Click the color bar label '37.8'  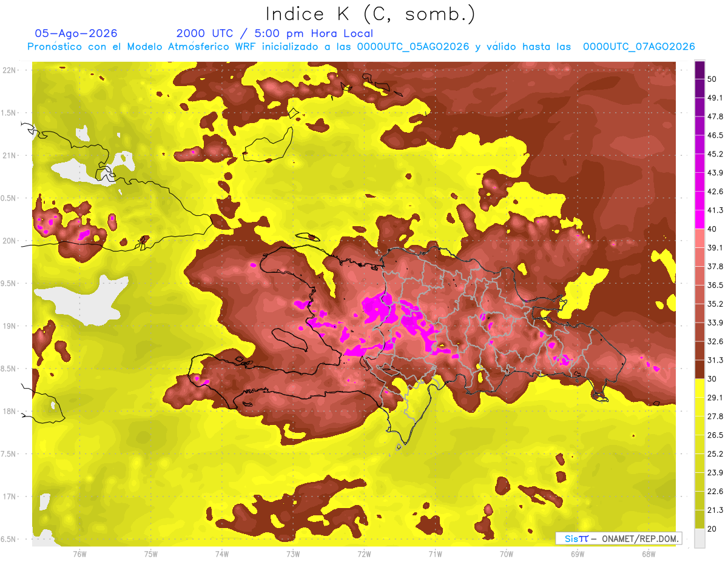[x=715, y=267]
